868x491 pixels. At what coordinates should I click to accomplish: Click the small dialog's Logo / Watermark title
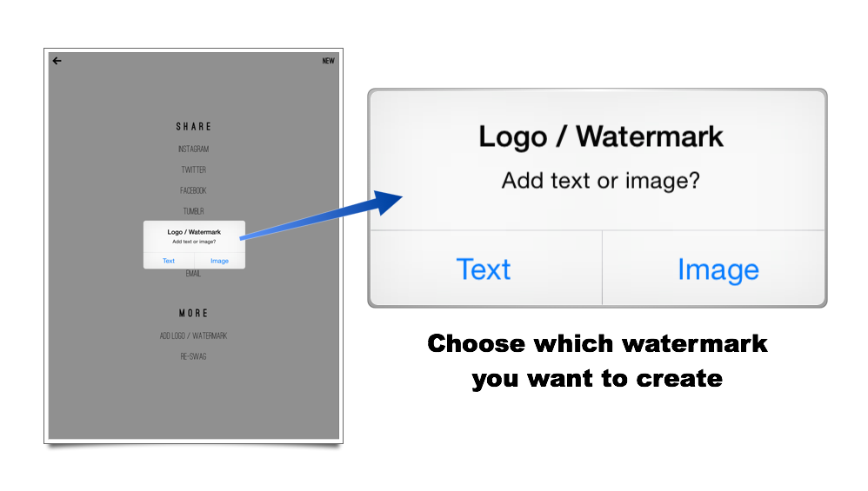pos(194,232)
